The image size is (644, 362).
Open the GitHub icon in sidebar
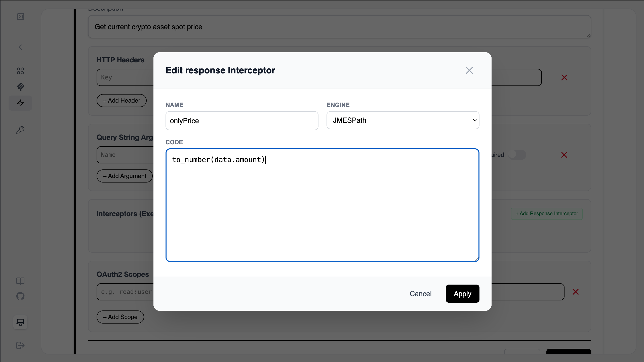(x=20, y=296)
